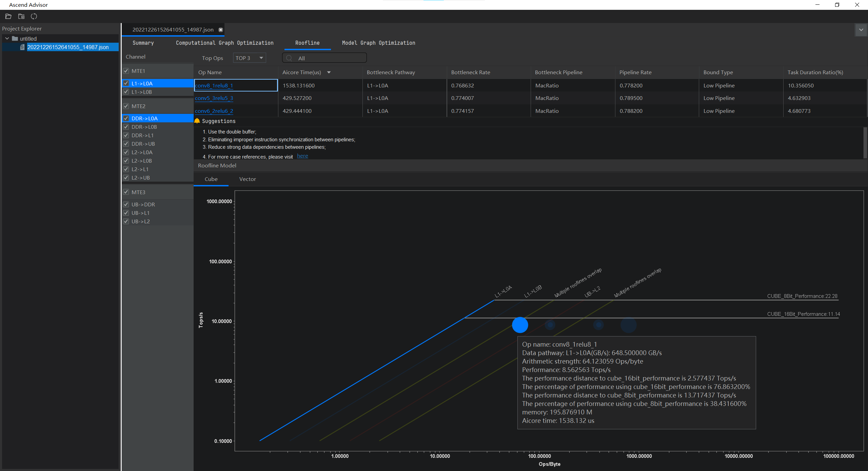Switch to the Vector roofline tab
Screen dimensions: 868x471
pyautogui.click(x=248, y=179)
